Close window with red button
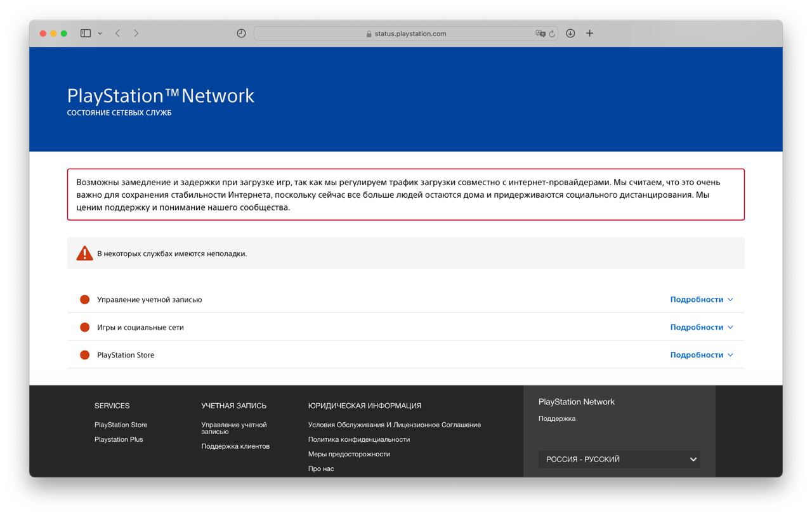 [43, 34]
